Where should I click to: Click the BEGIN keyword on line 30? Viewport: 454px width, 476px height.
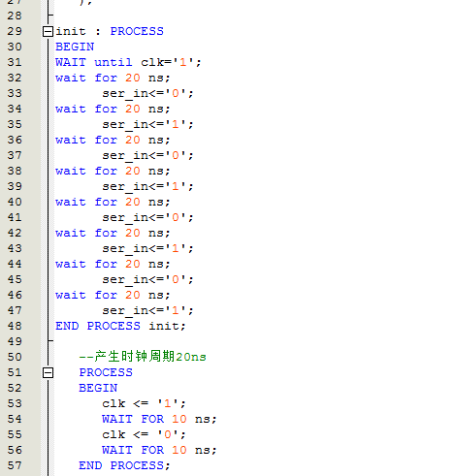[75, 47]
